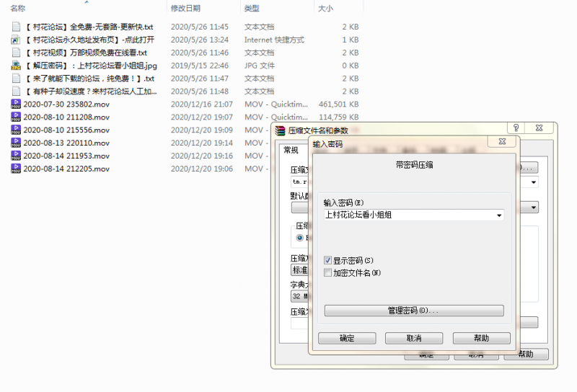Select file 2020-08-14 211953.mov

(66, 156)
